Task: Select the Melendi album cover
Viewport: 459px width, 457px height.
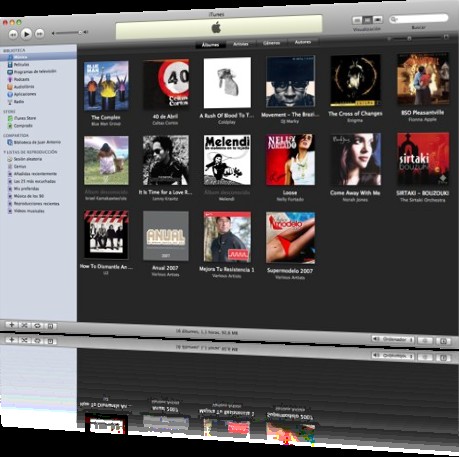Action: pyautogui.click(x=227, y=160)
